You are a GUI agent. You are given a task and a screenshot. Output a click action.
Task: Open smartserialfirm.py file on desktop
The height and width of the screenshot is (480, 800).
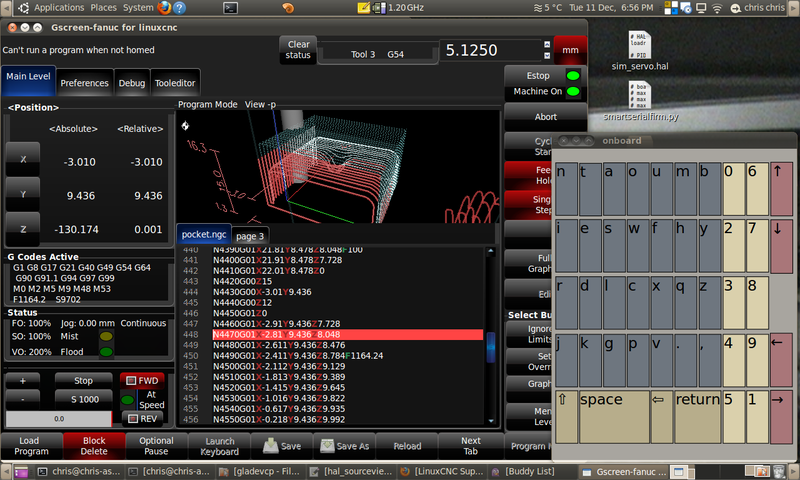(x=640, y=101)
